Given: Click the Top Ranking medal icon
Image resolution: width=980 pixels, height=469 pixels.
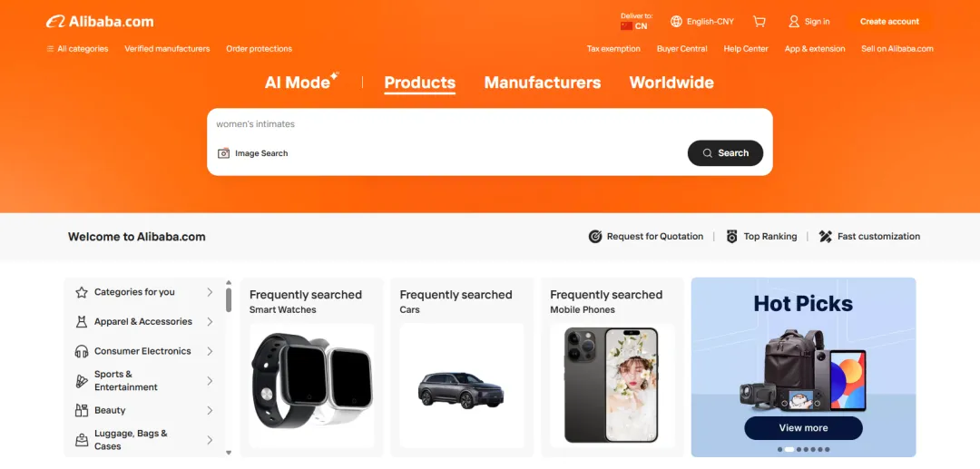Looking at the screenshot, I should (x=732, y=237).
